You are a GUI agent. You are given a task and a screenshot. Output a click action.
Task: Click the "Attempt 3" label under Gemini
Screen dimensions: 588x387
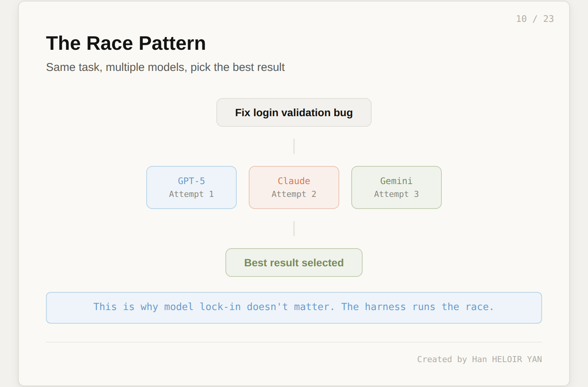(x=396, y=194)
